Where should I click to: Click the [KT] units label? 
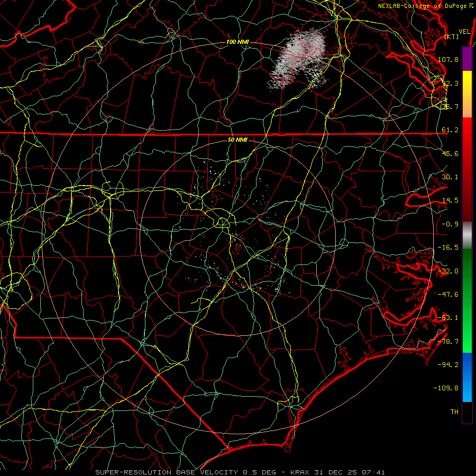[x=452, y=36]
